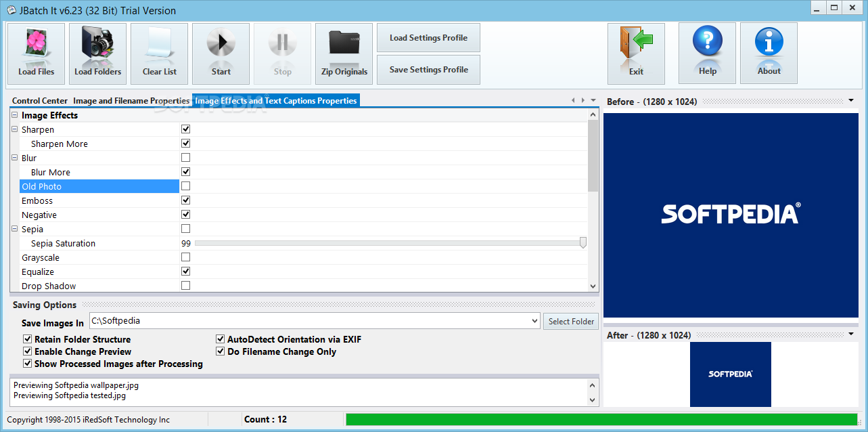Click the Exit door icon
The image size is (868, 432).
636,53
